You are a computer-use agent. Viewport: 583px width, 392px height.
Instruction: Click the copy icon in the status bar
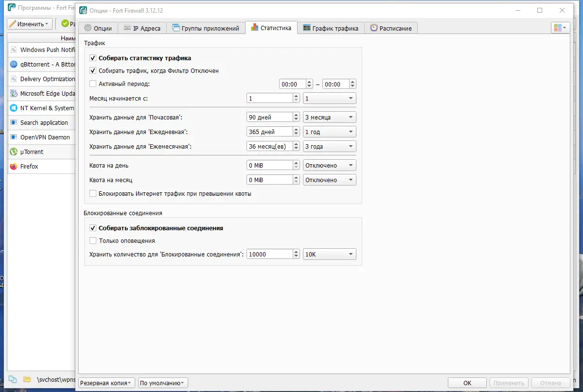pos(12,379)
